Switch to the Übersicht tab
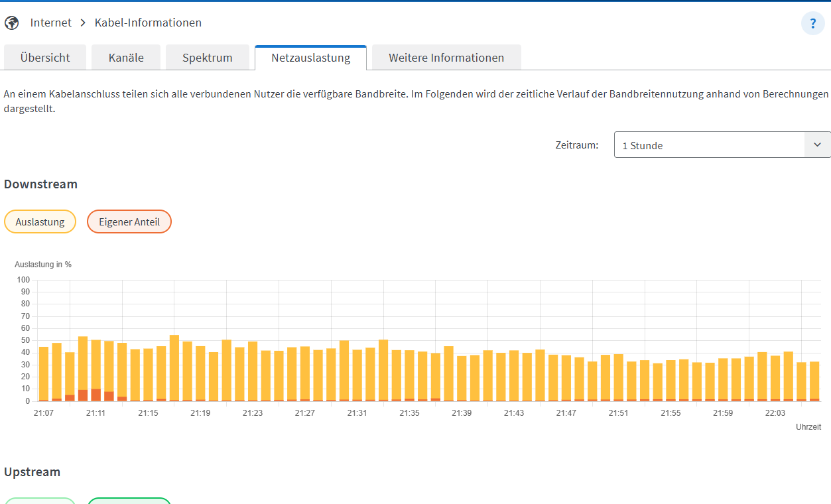831x504 pixels. point(45,58)
